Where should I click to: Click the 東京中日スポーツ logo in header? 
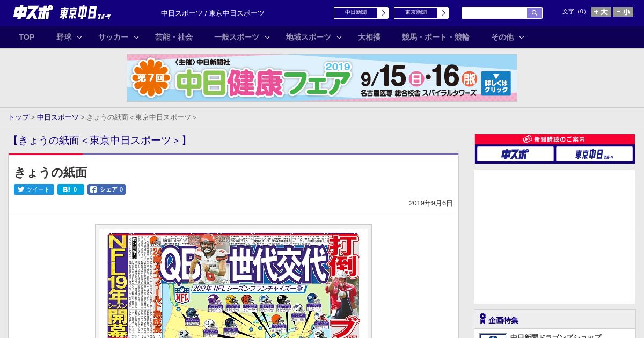tap(86, 13)
